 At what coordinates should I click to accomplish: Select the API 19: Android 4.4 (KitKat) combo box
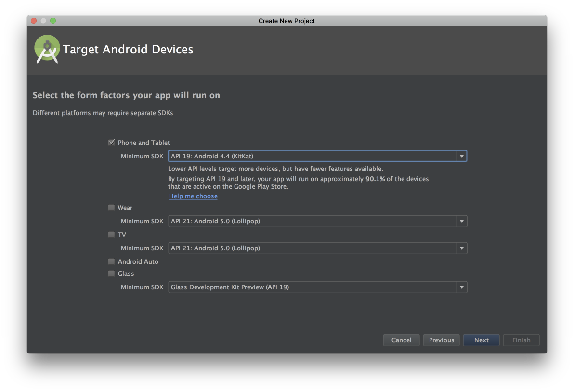click(x=317, y=157)
